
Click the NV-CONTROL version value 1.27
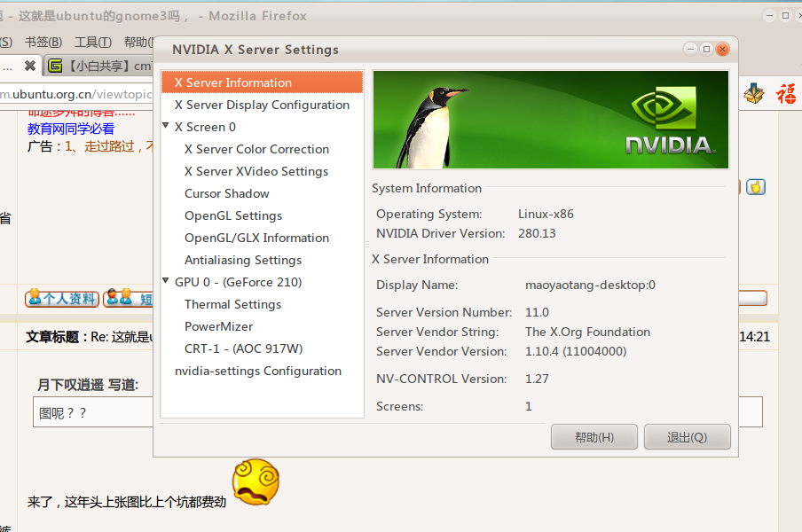537,379
